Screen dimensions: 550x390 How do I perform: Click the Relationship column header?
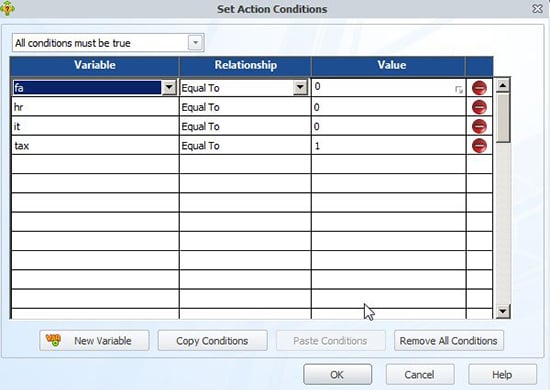(x=245, y=66)
